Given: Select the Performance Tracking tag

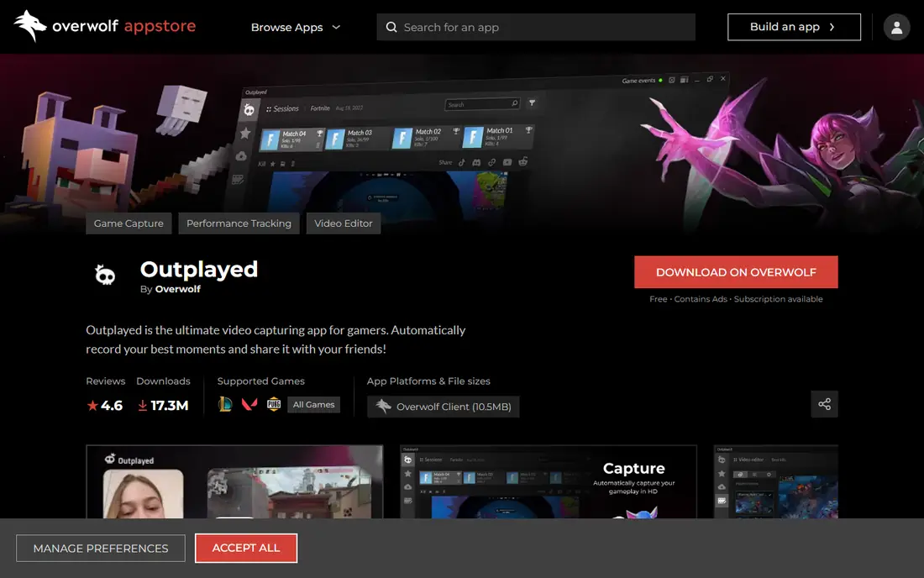Looking at the screenshot, I should click(239, 223).
